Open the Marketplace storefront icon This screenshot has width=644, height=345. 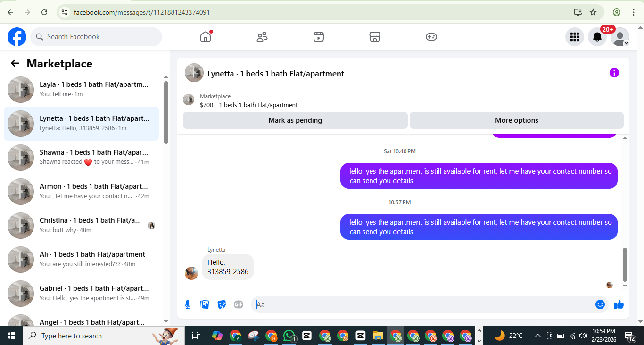coord(375,37)
